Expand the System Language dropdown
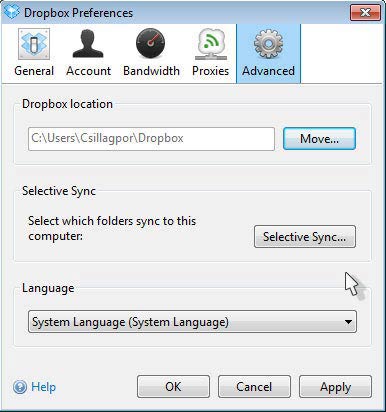 click(192, 322)
